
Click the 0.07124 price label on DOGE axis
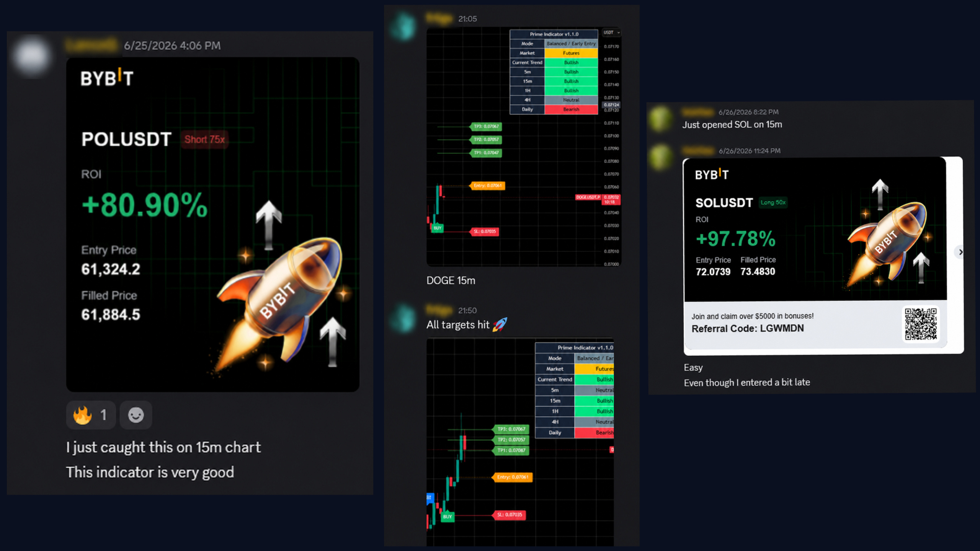[x=611, y=105]
